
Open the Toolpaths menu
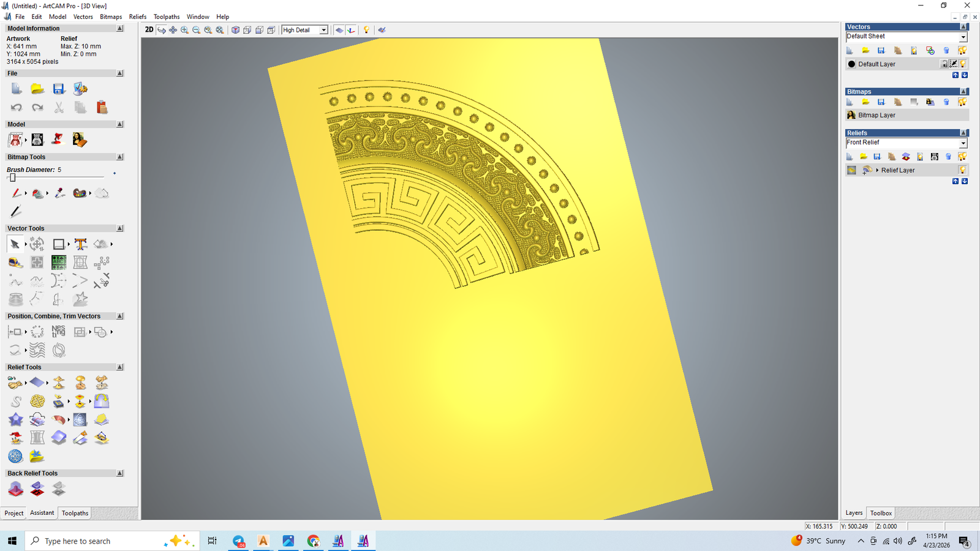(x=166, y=17)
